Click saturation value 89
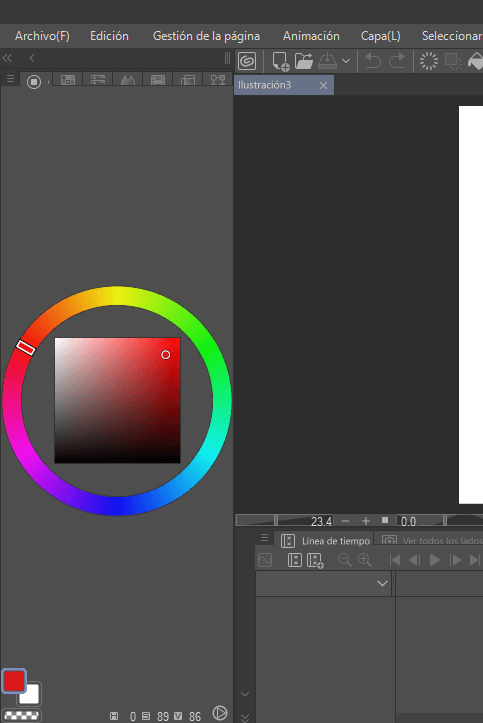Image resolution: width=483 pixels, height=723 pixels. (163, 717)
